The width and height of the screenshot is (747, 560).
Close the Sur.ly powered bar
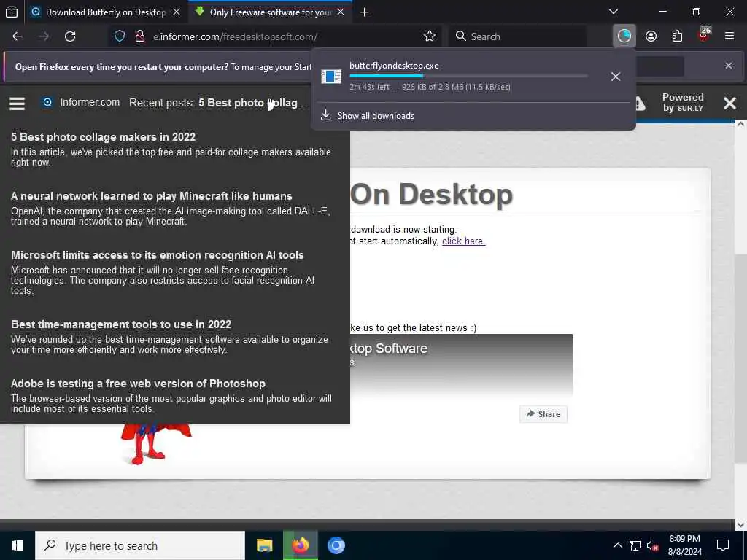729,103
